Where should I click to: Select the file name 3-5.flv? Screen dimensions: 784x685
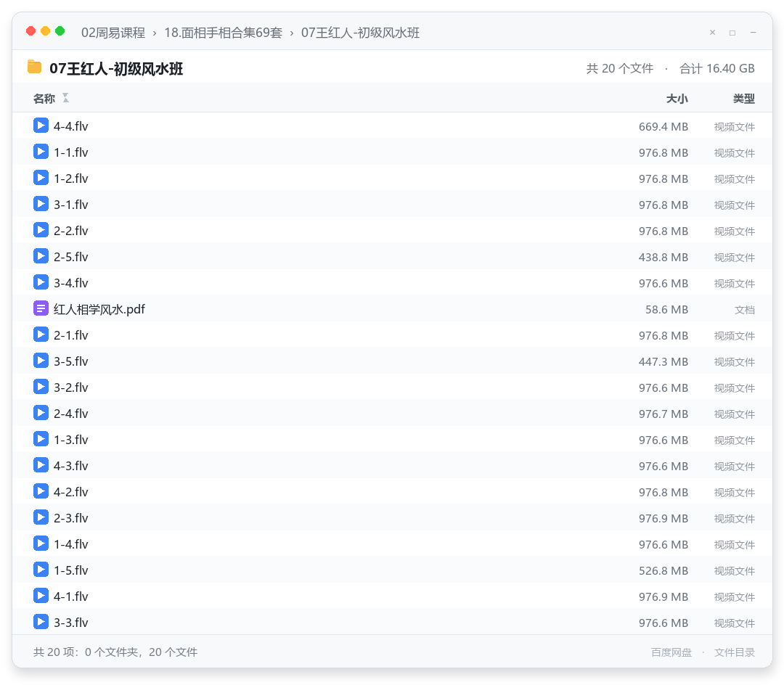(x=71, y=361)
